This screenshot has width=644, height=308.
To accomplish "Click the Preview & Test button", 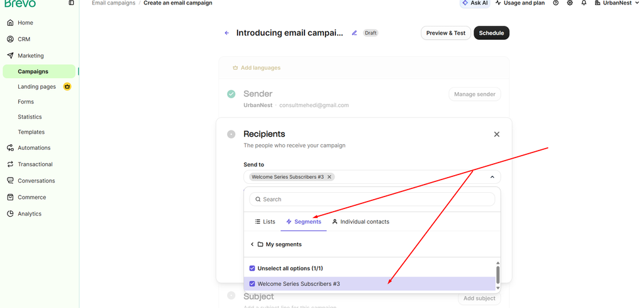I will coord(446,33).
